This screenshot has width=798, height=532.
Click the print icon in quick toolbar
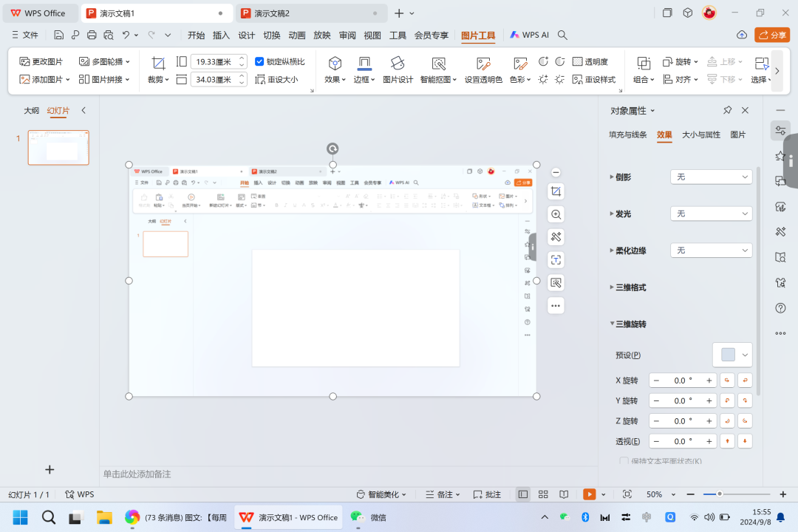92,35
